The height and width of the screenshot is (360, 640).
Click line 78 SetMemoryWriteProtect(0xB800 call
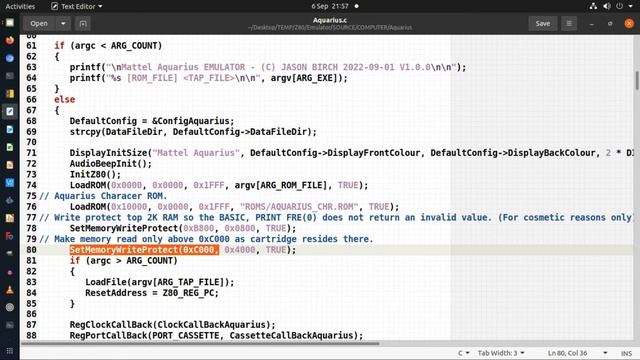point(183,228)
